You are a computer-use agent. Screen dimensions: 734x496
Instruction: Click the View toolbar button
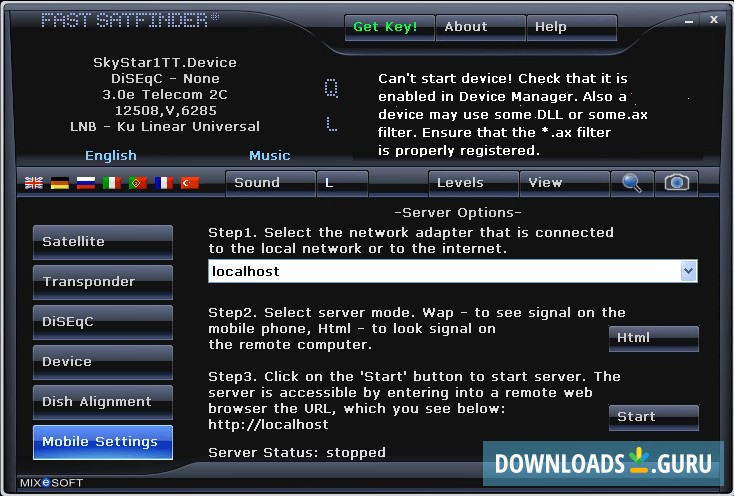tap(565, 183)
